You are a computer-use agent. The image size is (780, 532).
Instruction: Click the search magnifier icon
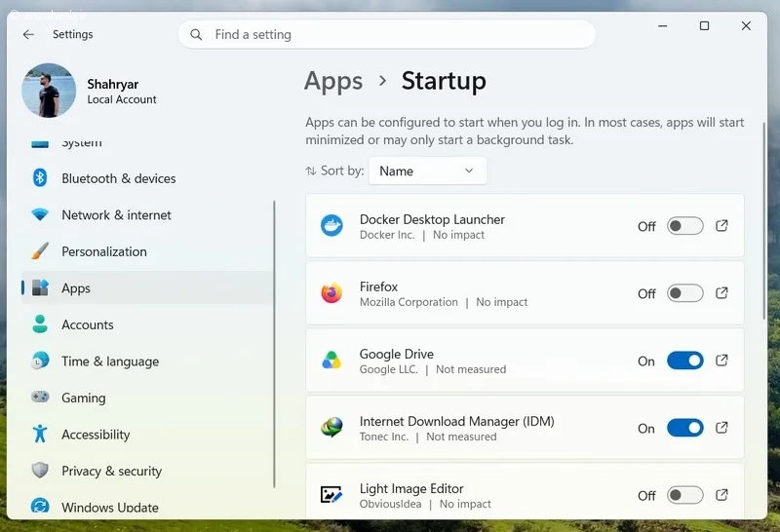point(196,35)
